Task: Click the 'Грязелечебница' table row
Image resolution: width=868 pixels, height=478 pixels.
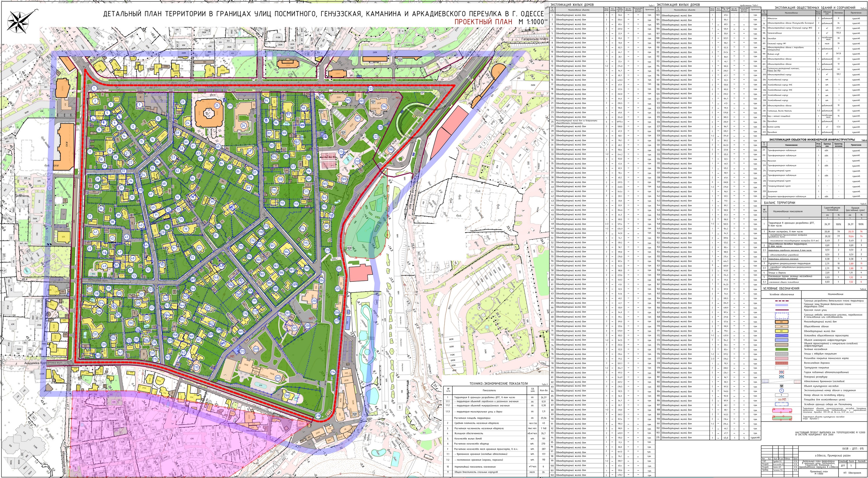Action: coord(814,33)
